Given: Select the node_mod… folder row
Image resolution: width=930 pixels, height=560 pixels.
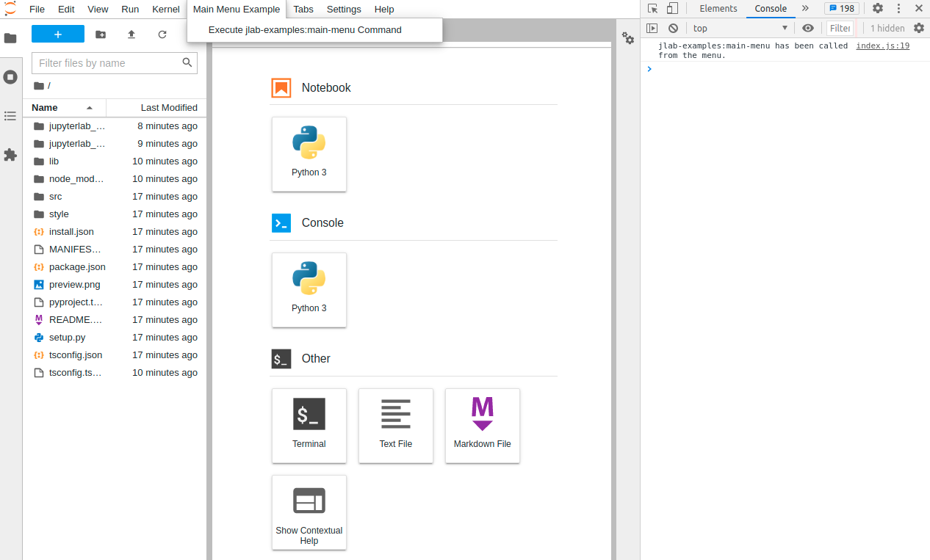Looking at the screenshot, I should point(115,179).
